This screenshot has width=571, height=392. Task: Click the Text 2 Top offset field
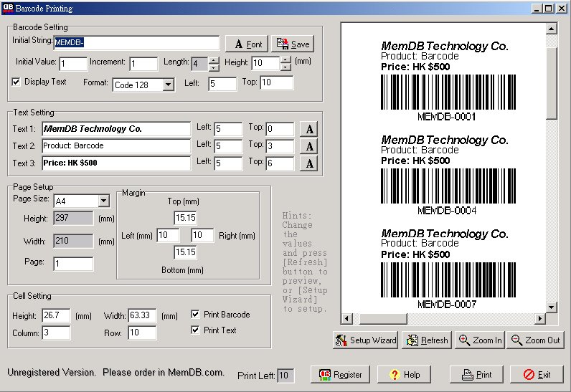tap(280, 145)
